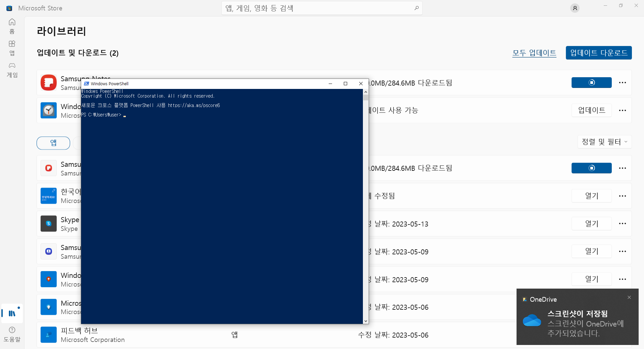Click 피드백 허브 app name
Screen dimensions: 644x349
tap(79, 331)
